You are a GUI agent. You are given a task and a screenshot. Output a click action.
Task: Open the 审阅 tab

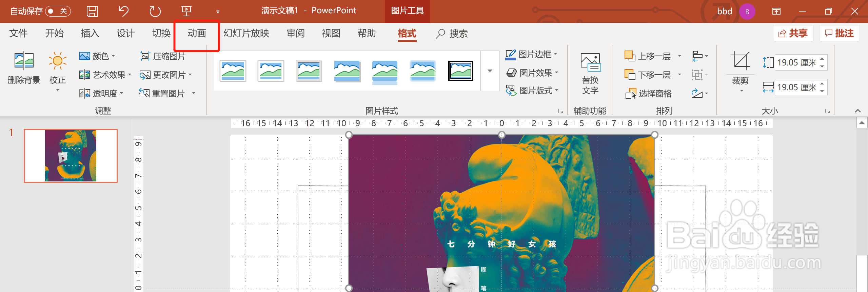point(295,33)
